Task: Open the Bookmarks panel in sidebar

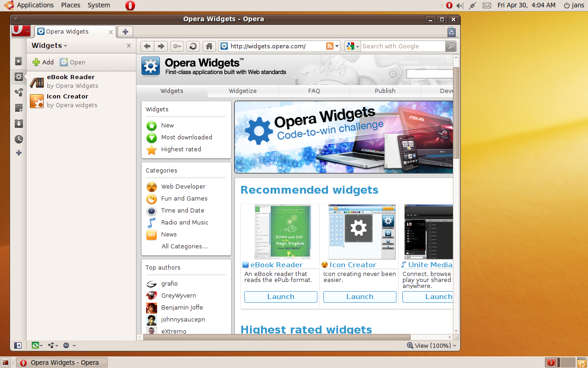Action: point(18,61)
